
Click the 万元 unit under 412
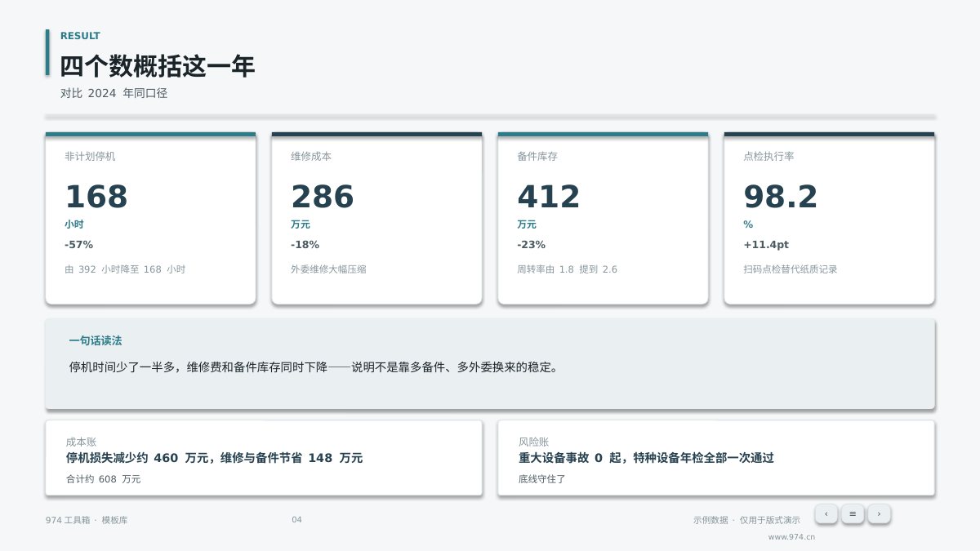coord(527,224)
